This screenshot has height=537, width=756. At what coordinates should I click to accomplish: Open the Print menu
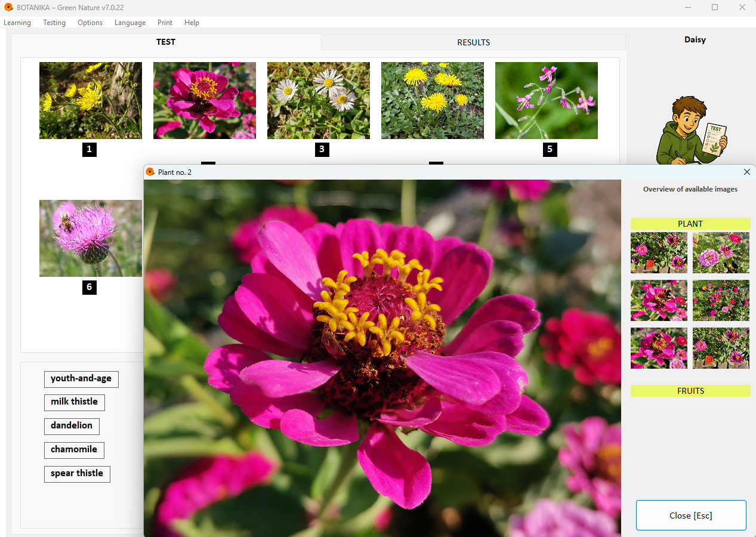(x=165, y=23)
